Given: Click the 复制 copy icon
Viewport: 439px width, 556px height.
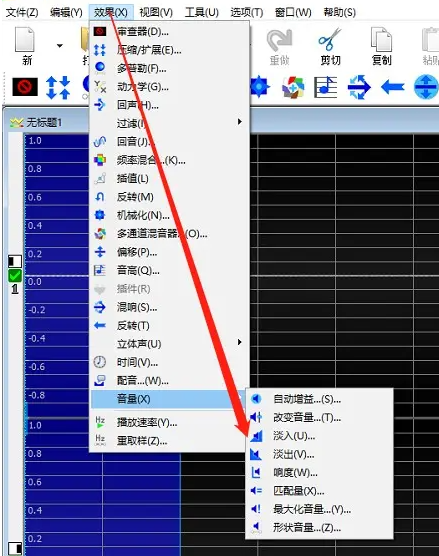Looking at the screenshot, I should 381,46.
